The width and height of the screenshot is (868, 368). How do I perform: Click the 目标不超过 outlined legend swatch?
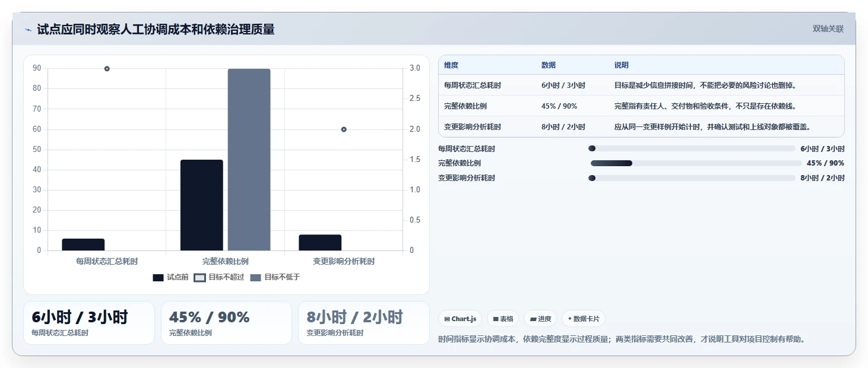[199, 278]
